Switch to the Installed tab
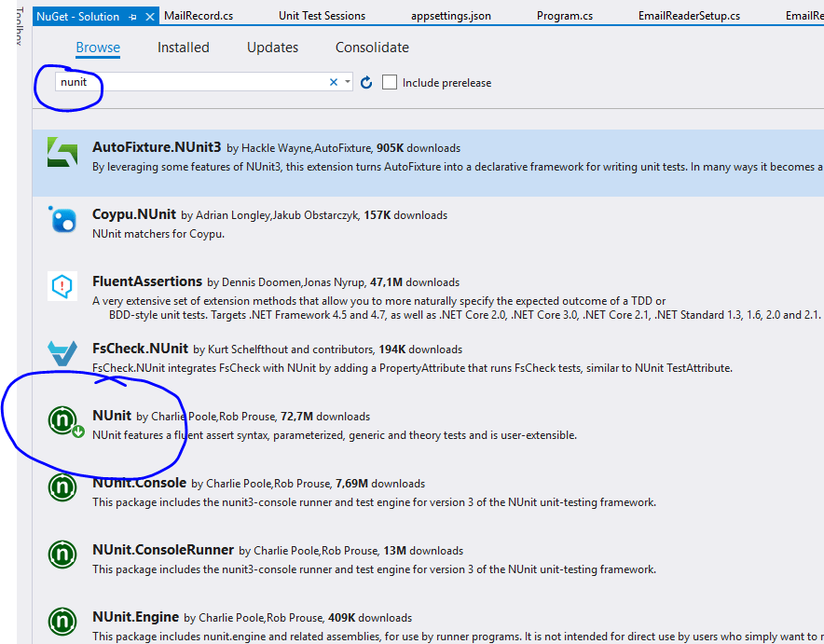Viewport: 824px width, 644px height. click(x=183, y=47)
